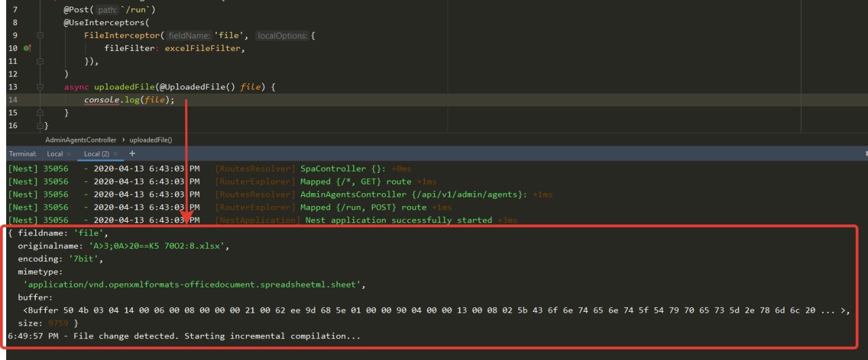Click fold end marker on line 11
Screen dimensions: 868x360
coord(41,61)
